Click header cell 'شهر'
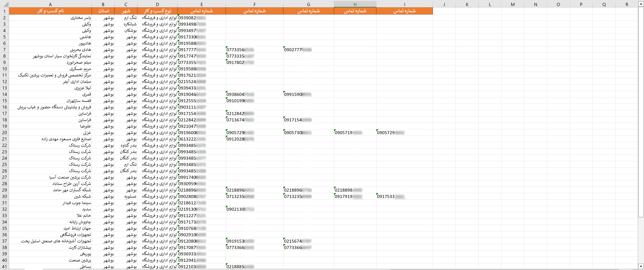644x270 pixels. click(x=126, y=11)
